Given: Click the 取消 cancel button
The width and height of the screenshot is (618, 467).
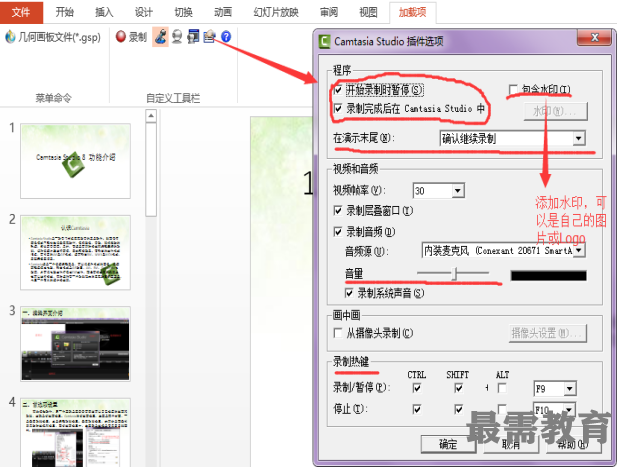Looking at the screenshot, I should 511,444.
